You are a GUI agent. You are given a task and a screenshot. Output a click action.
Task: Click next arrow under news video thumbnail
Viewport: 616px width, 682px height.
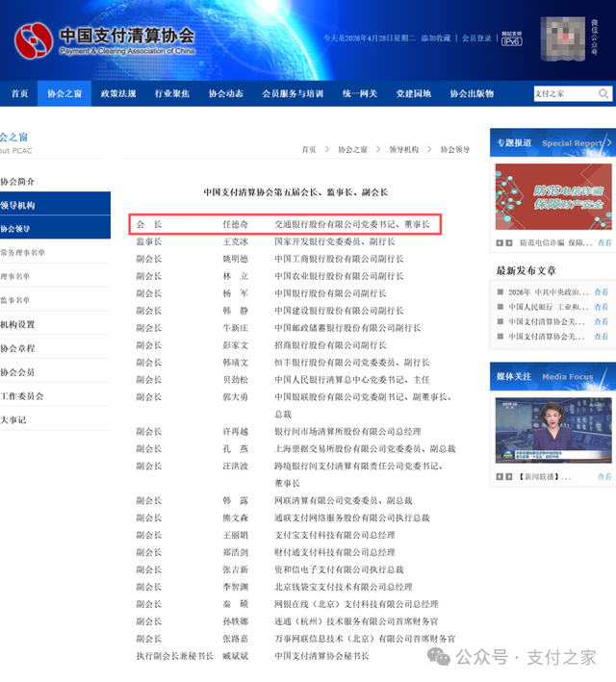(x=509, y=477)
